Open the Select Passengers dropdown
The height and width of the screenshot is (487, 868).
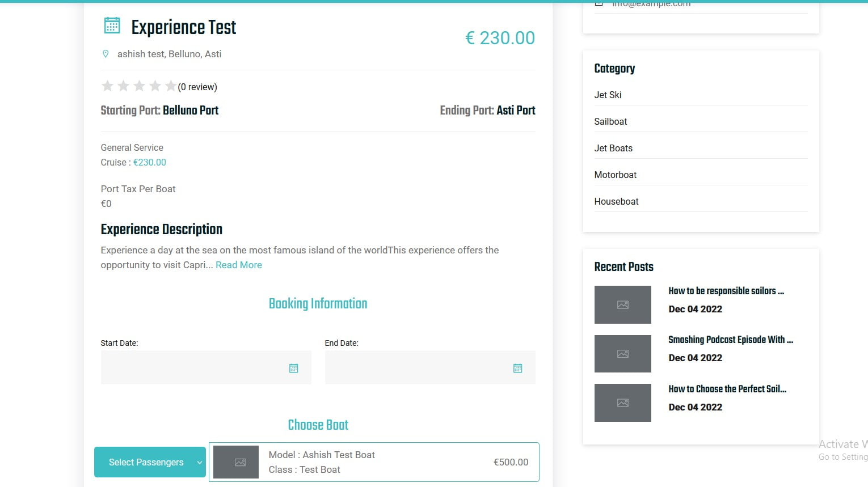(150, 462)
